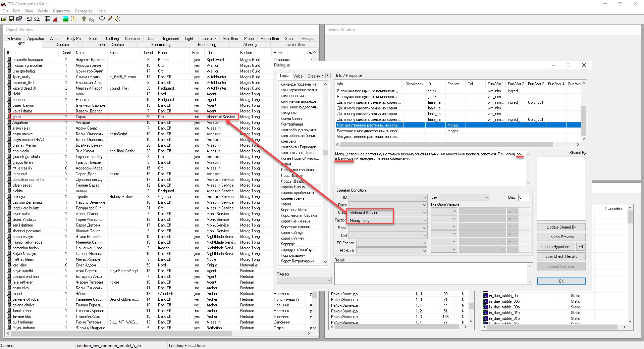This screenshot has height=349, width=644.
Task: Toggle lights with the lightbulb icon
Action: [84, 19]
